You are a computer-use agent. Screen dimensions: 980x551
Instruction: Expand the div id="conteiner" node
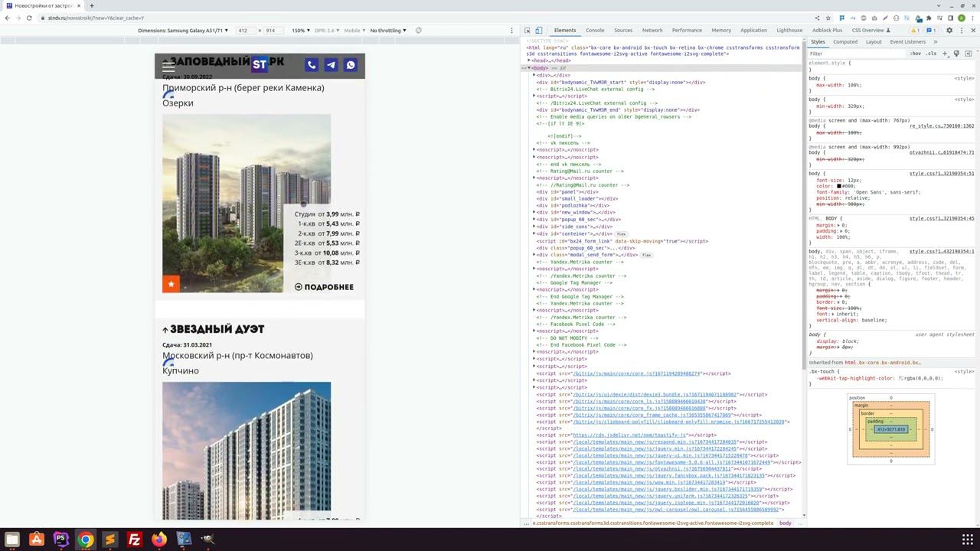click(534, 233)
